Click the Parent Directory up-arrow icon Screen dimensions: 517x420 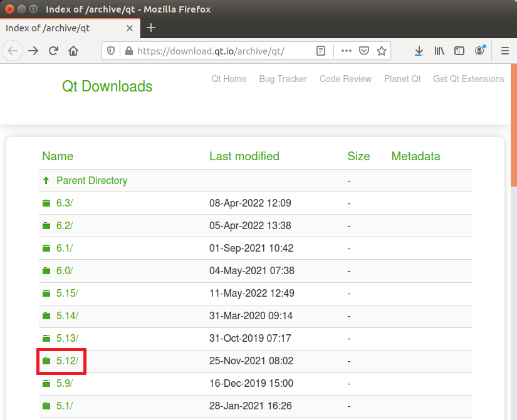click(46, 180)
